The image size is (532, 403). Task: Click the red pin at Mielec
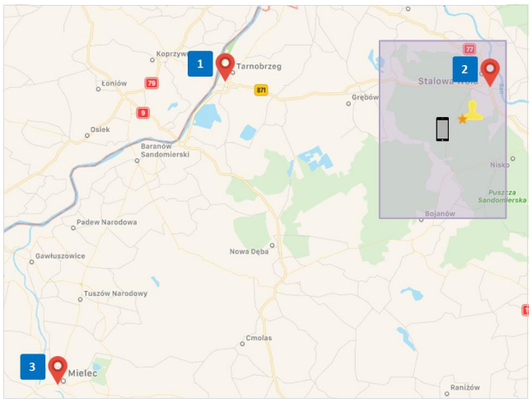tap(58, 370)
